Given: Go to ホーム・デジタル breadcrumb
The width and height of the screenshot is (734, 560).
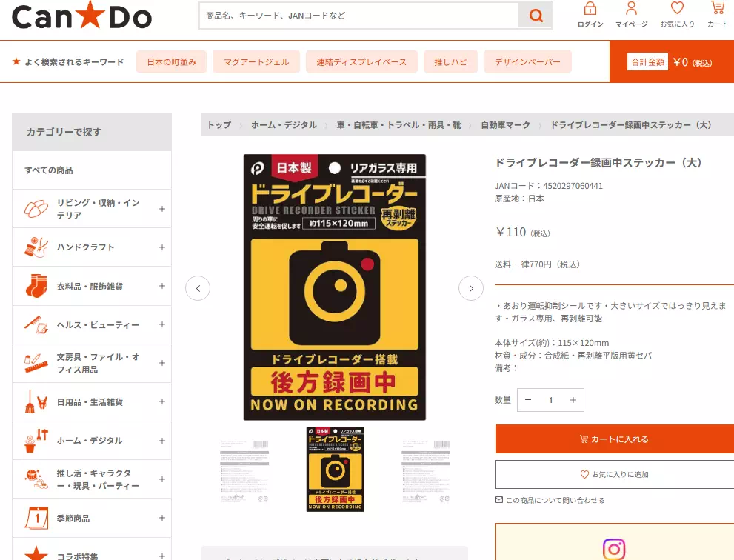Looking at the screenshot, I should point(284,125).
